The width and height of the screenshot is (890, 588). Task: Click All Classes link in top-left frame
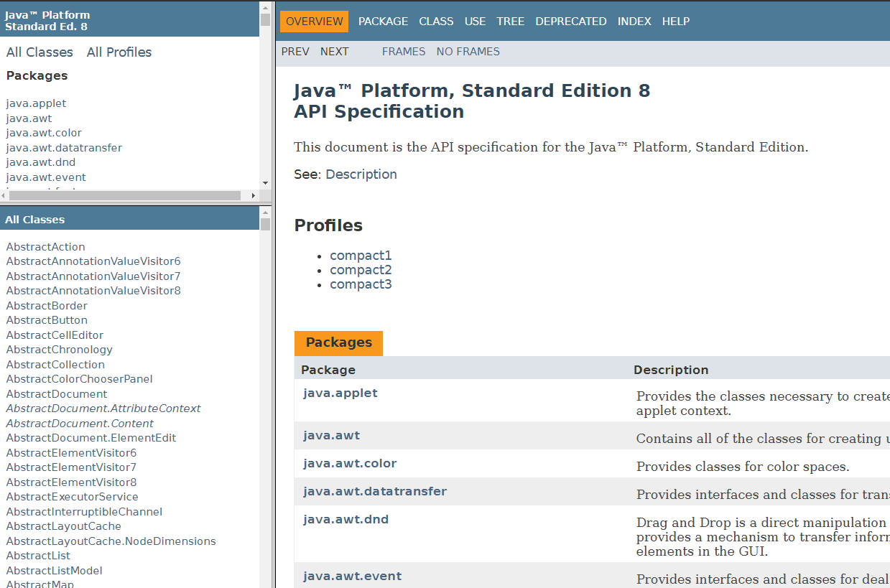click(x=40, y=52)
